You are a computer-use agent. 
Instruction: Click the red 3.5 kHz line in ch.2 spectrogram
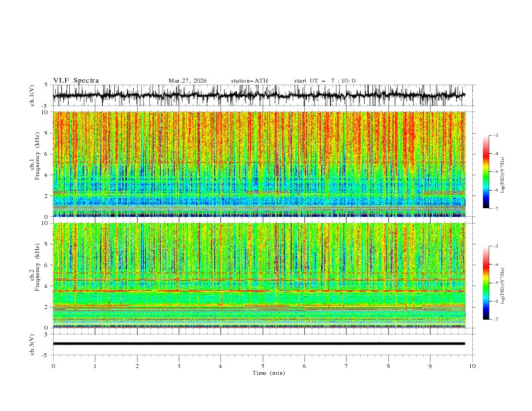click(259, 291)
